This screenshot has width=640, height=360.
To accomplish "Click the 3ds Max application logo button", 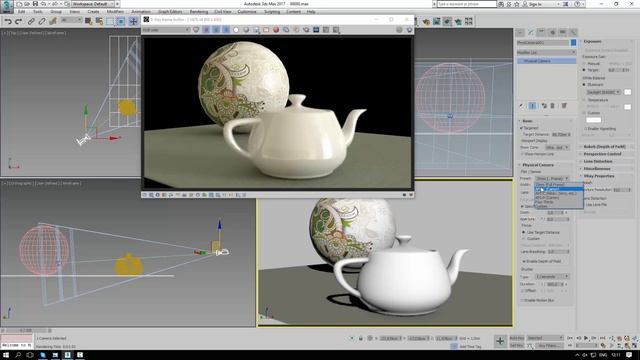I will pyautogui.click(x=7, y=6).
